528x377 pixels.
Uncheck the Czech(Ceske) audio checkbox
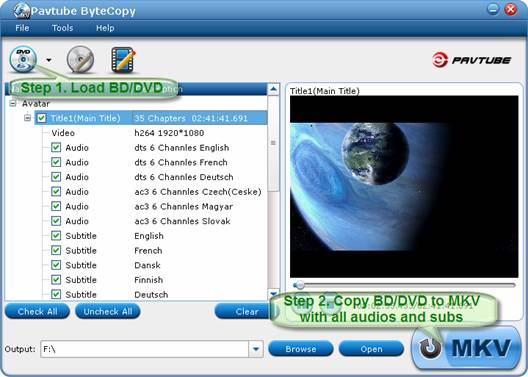[56, 192]
